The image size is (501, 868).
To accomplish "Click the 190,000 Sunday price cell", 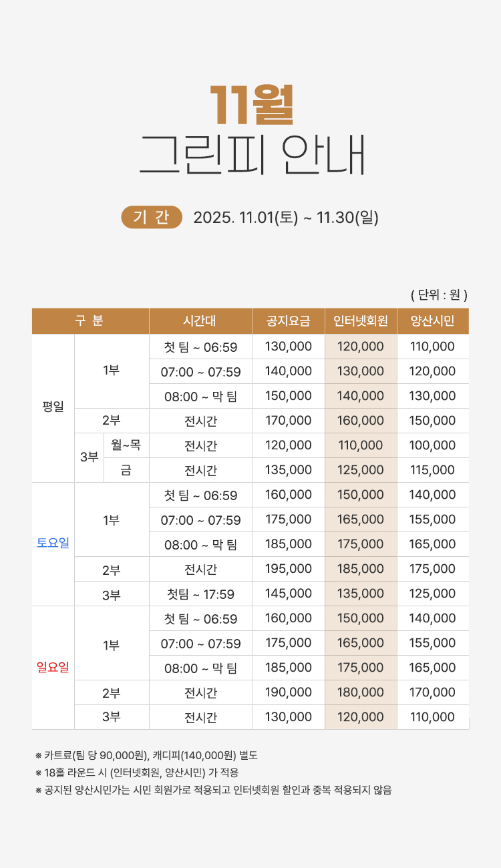I will [x=289, y=692].
